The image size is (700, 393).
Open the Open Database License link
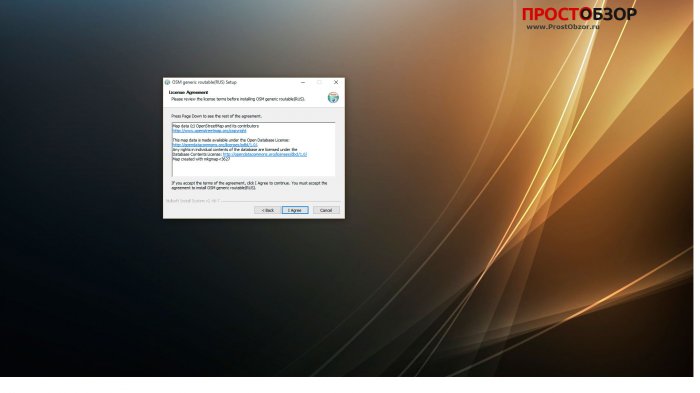(x=215, y=145)
